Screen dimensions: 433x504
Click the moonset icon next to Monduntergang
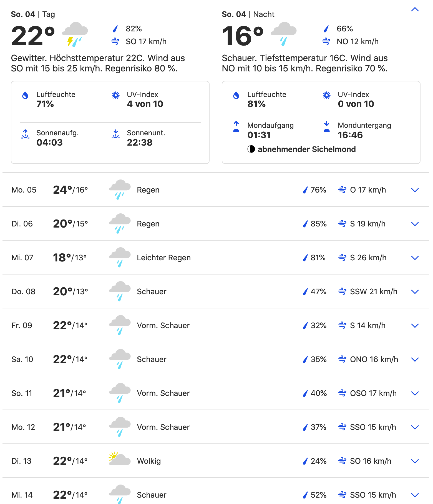pos(327,126)
